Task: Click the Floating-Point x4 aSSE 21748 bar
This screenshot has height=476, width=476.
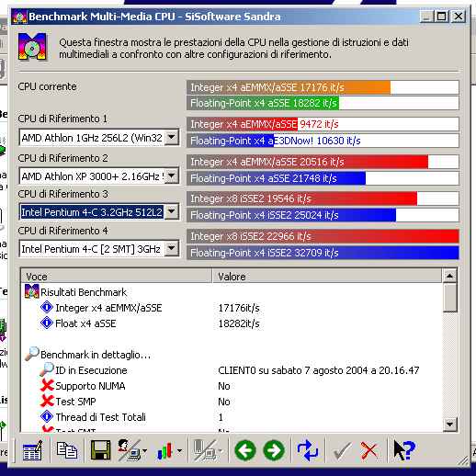Action: [x=323, y=178]
